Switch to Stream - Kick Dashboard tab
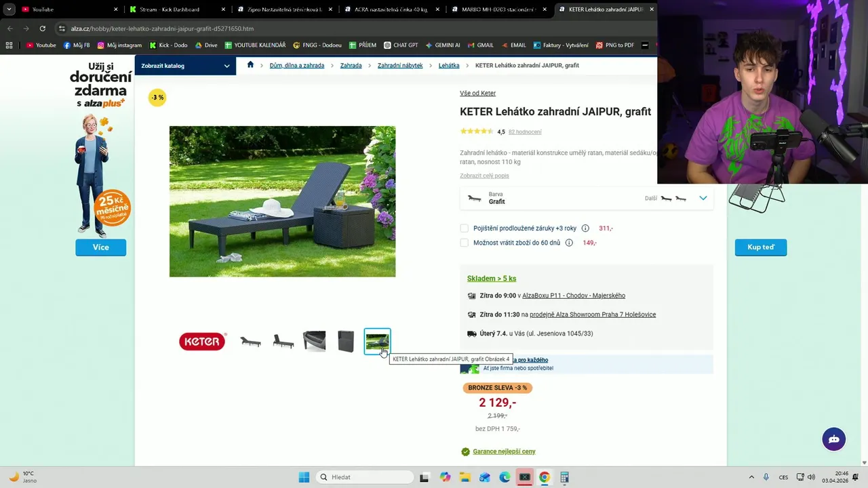 [x=178, y=9]
